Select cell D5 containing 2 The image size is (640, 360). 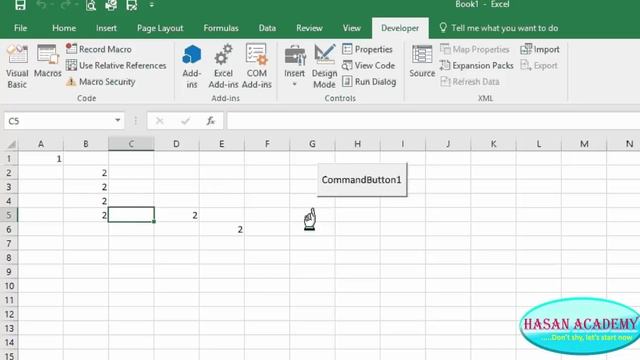176,215
